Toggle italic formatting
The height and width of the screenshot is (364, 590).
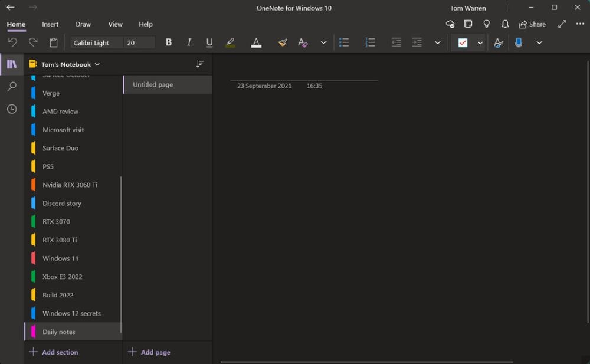coord(189,42)
